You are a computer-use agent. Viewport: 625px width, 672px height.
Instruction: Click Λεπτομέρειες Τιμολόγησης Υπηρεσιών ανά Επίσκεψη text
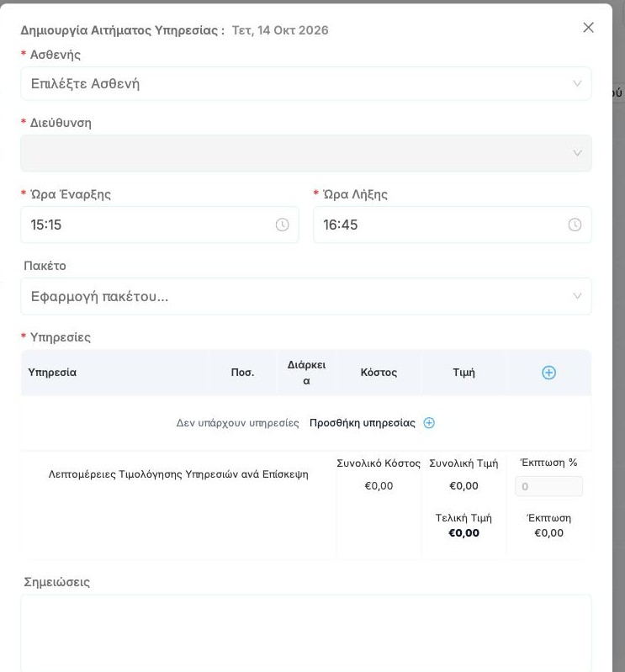click(178, 474)
